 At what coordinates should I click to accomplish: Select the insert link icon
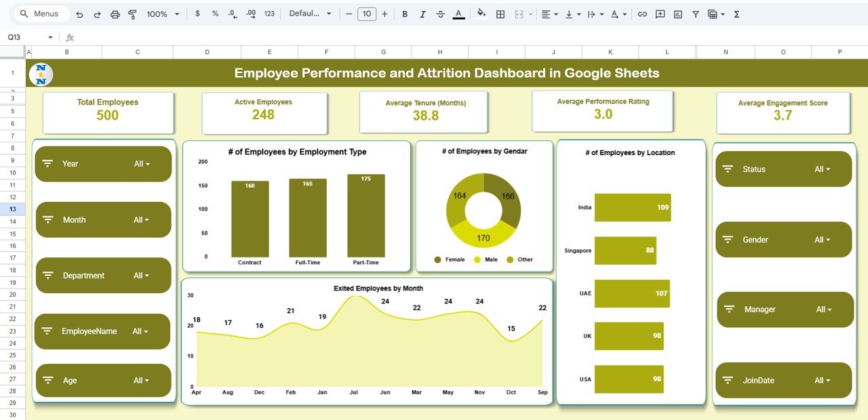(642, 13)
